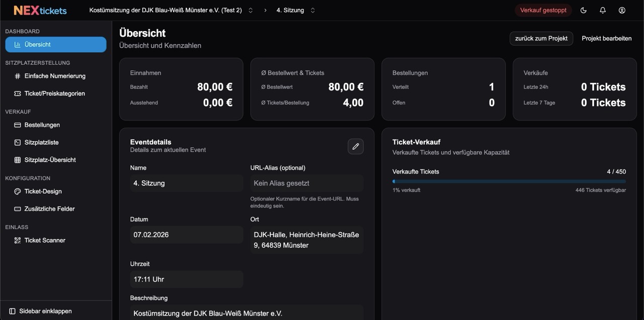Expand the project selector in the breadcrumb
The image size is (644, 320).
coord(250,10)
